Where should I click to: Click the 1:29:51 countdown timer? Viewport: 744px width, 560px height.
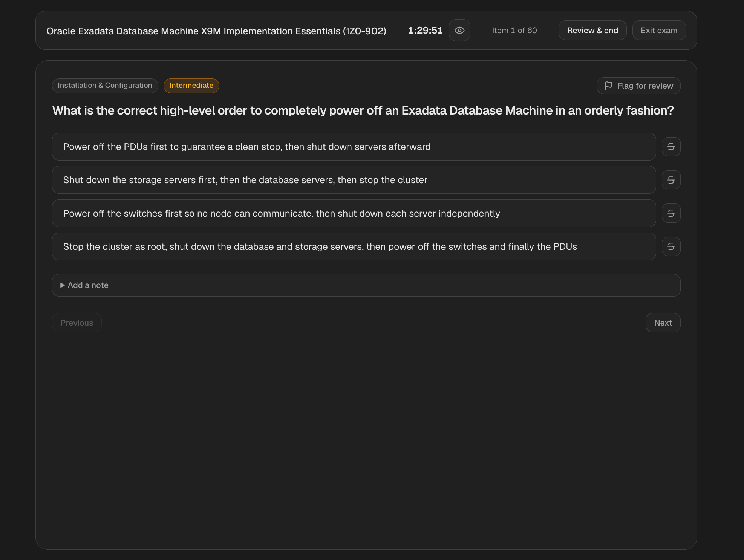coord(425,31)
